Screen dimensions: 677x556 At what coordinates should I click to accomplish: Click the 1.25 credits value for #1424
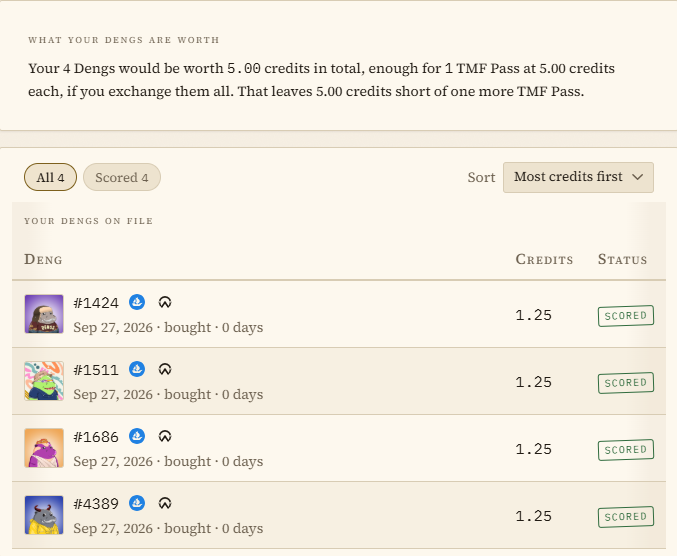point(534,315)
